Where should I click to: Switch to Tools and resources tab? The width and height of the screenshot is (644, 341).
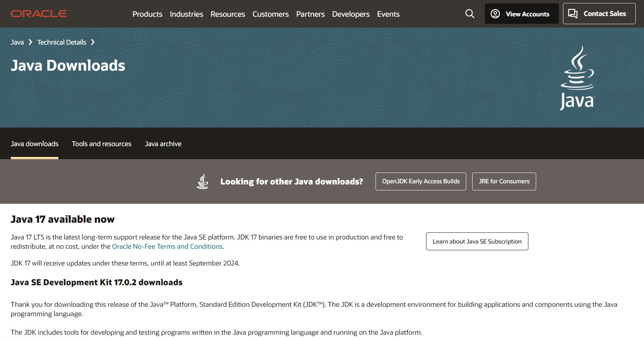(102, 144)
